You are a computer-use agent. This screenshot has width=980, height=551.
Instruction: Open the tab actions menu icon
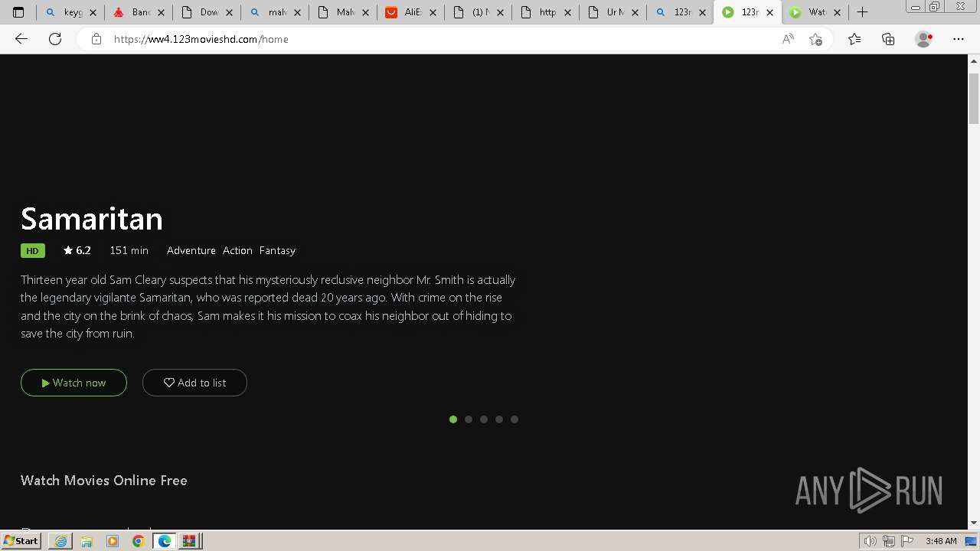18,12
